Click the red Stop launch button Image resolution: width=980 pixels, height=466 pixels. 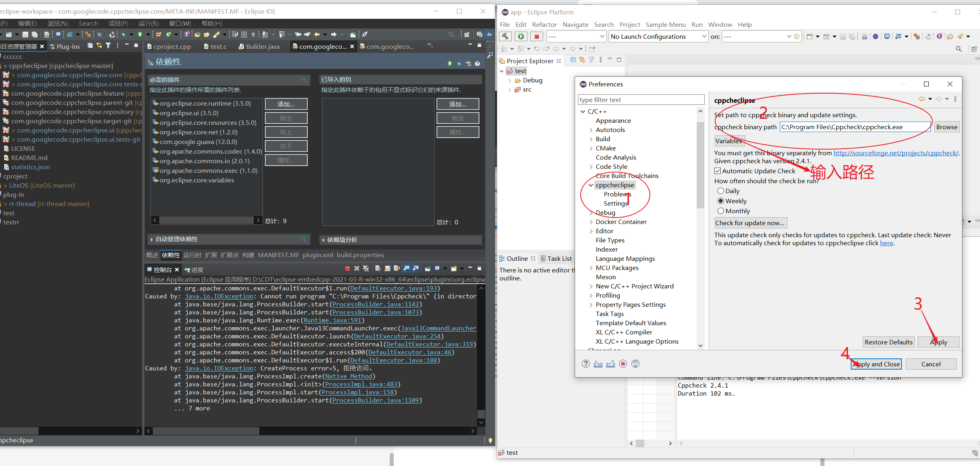click(x=537, y=36)
